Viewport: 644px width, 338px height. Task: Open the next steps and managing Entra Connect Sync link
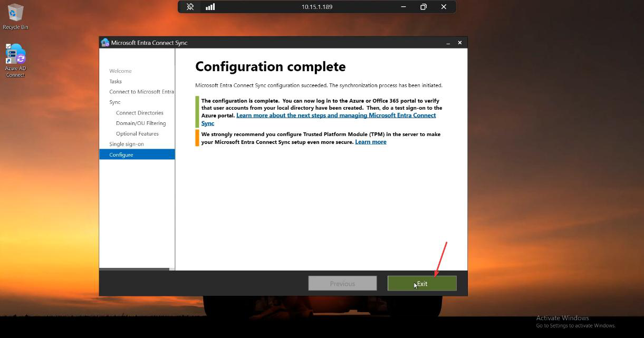pos(319,119)
